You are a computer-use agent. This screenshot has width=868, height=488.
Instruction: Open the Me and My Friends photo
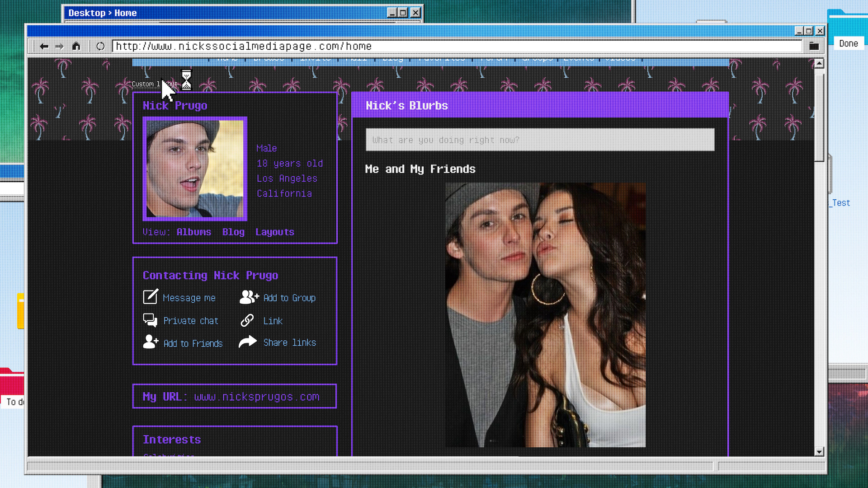(x=545, y=315)
